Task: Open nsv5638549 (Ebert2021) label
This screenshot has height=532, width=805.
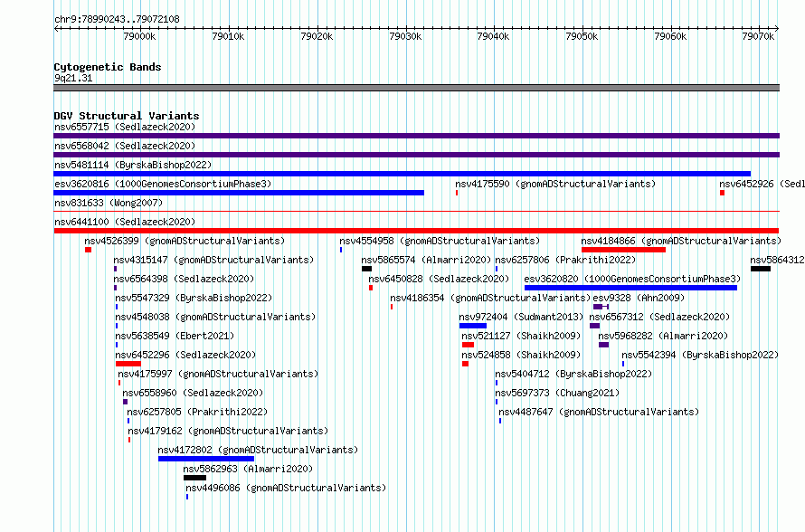Action: pyautogui.click(x=175, y=336)
